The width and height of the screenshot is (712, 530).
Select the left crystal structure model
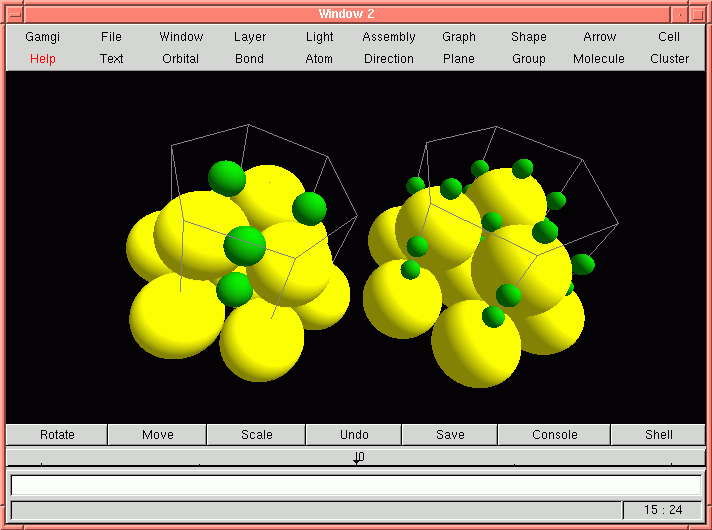coord(242,253)
